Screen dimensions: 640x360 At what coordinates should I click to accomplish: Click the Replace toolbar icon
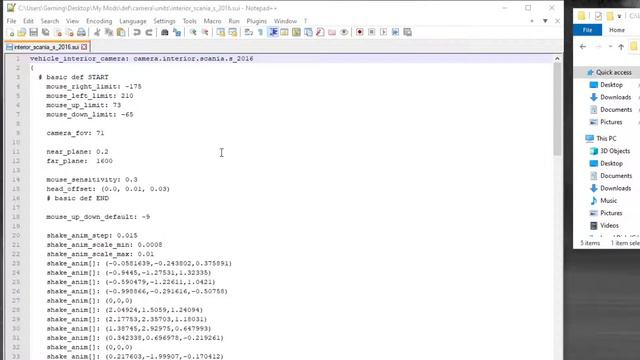[177, 32]
